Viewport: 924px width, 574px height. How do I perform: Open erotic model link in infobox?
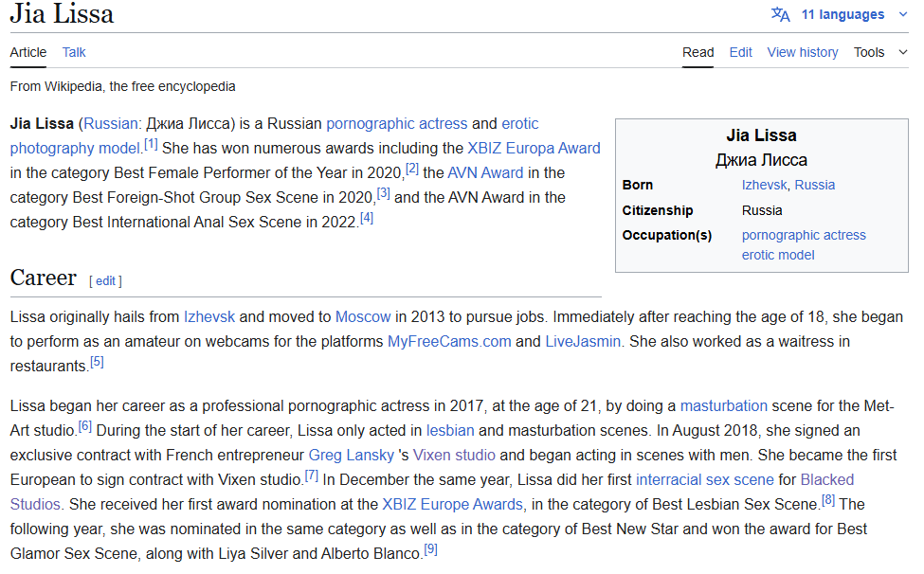(x=778, y=255)
